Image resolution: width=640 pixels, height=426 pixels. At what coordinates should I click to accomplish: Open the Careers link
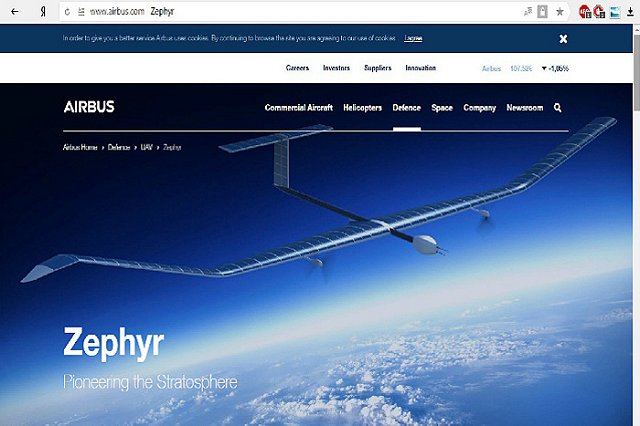click(x=297, y=68)
